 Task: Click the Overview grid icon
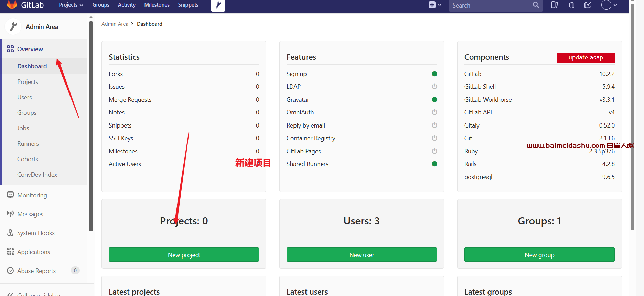point(10,49)
